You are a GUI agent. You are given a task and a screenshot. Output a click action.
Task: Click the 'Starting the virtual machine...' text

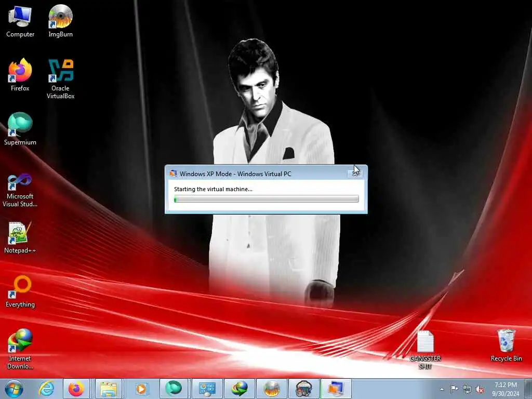pos(213,189)
